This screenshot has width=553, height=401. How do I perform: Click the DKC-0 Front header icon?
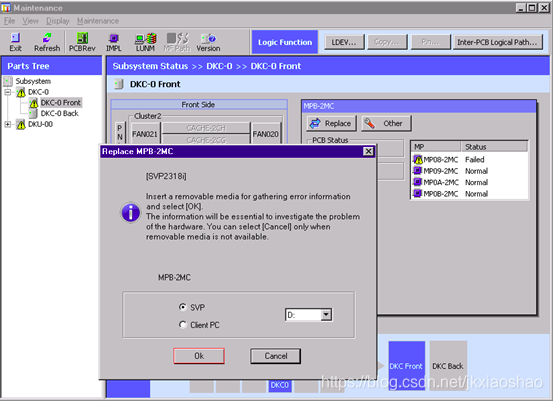119,84
